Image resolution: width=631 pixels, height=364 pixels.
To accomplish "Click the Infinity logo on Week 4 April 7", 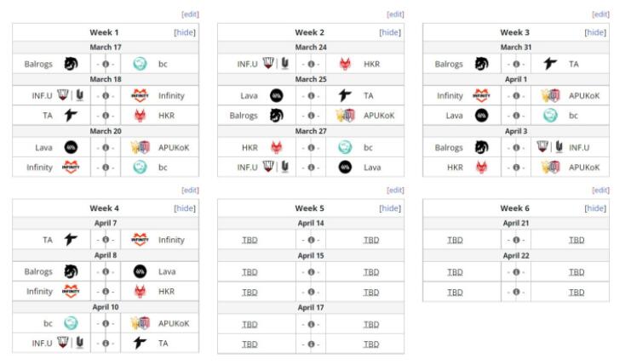I will coord(140,240).
